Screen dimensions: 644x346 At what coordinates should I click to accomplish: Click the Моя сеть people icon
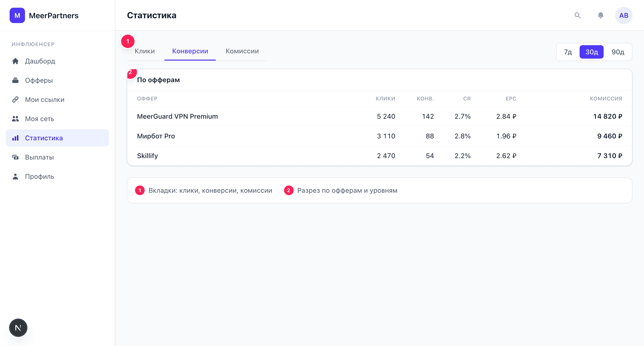pos(16,119)
